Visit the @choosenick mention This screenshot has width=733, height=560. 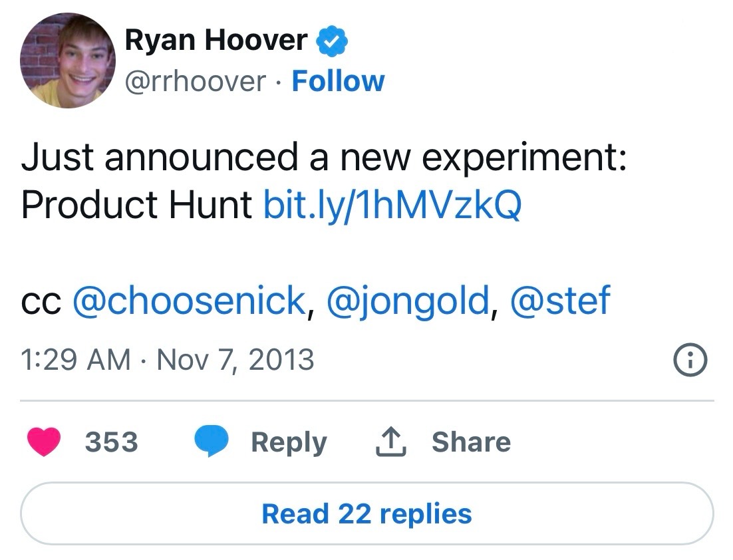click(188, 301)
